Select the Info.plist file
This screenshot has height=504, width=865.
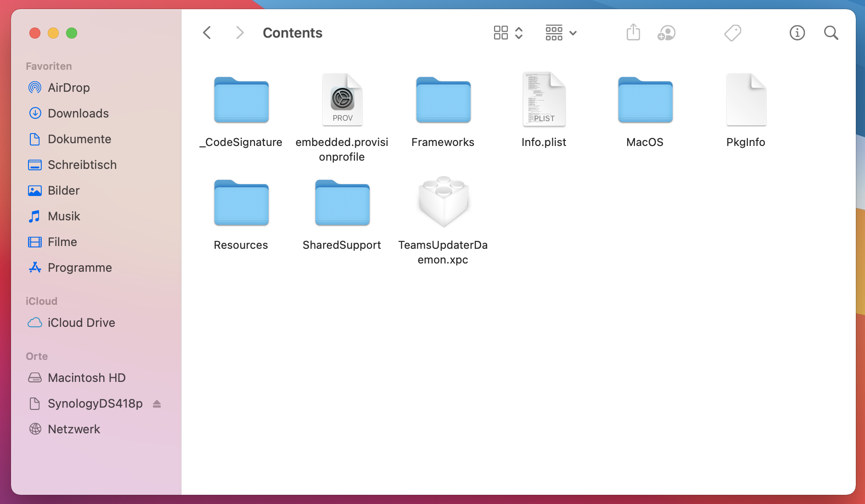pos(544,100)
